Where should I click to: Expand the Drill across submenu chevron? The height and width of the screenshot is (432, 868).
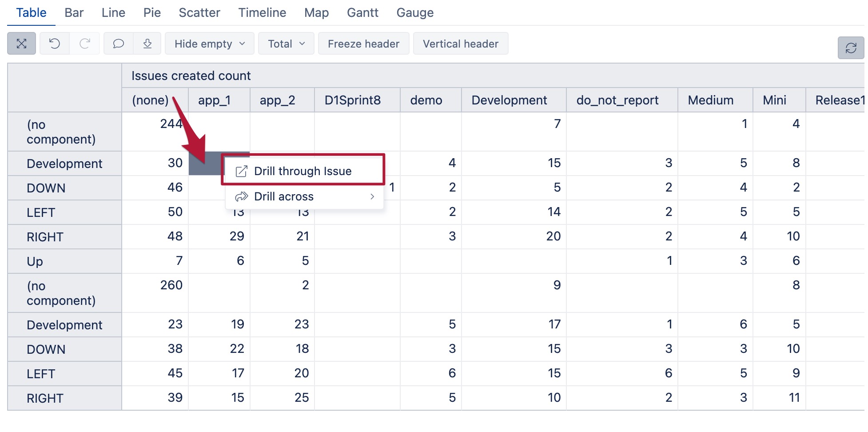click(x=372, y=196)
